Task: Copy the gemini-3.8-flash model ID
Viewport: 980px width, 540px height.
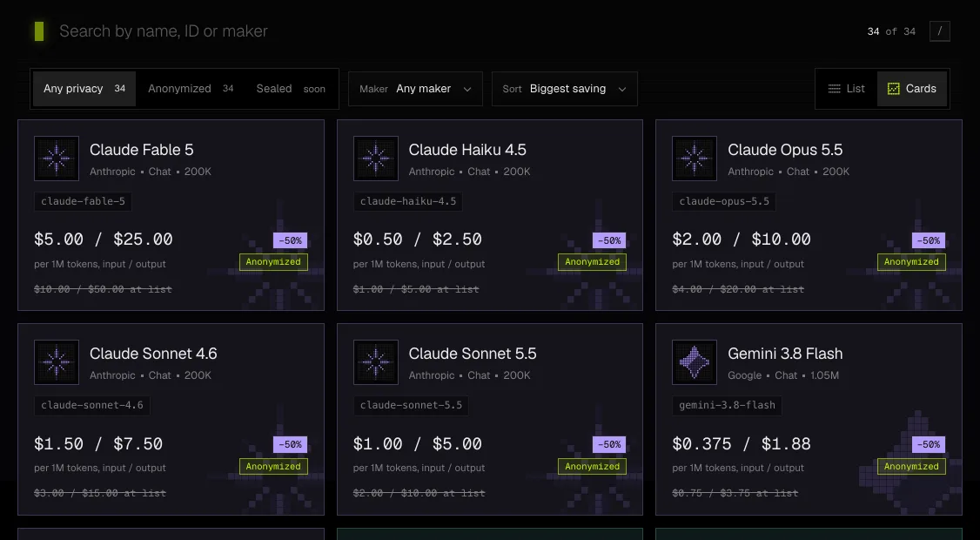Action: coord(727,406)
